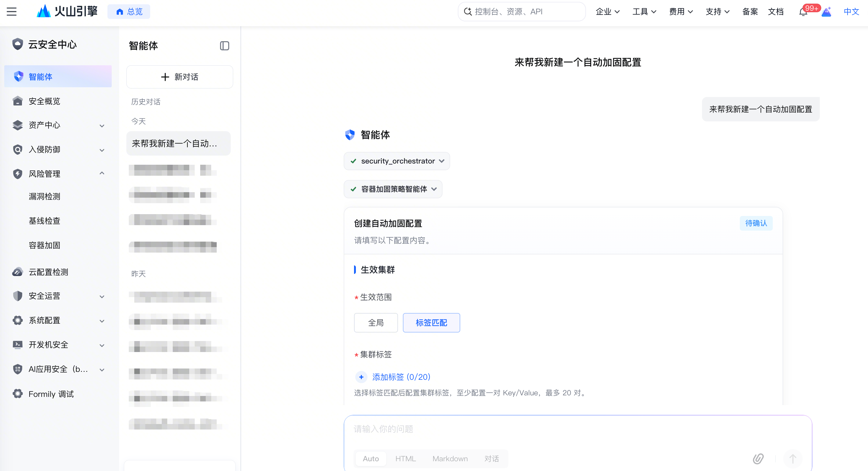868x471 pixels.
Task: Switch input mode to HTML
Action: (x=405, y=458)
